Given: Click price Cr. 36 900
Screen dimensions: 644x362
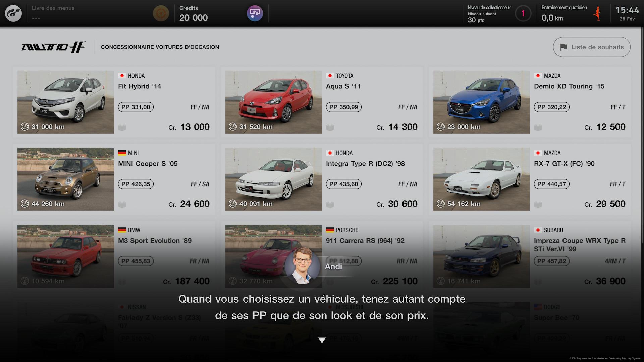Looking at the screenshot, I should click(605, 281).
